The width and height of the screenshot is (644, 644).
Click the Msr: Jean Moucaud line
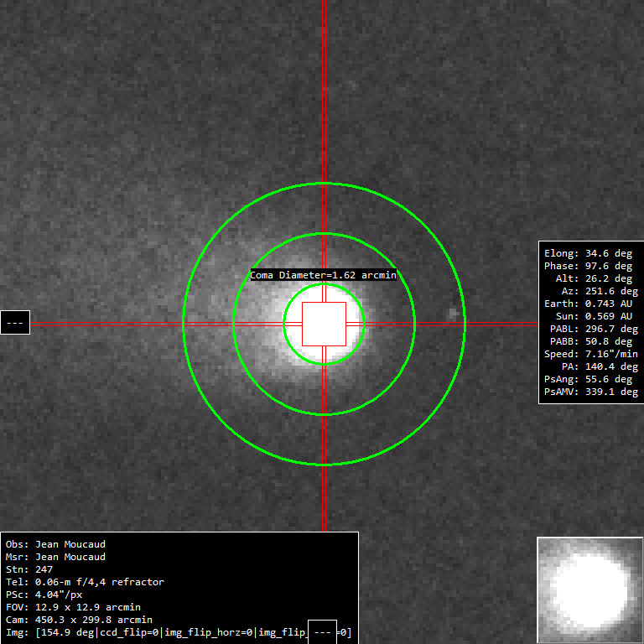pyautogui.click(x=55, y=557)
